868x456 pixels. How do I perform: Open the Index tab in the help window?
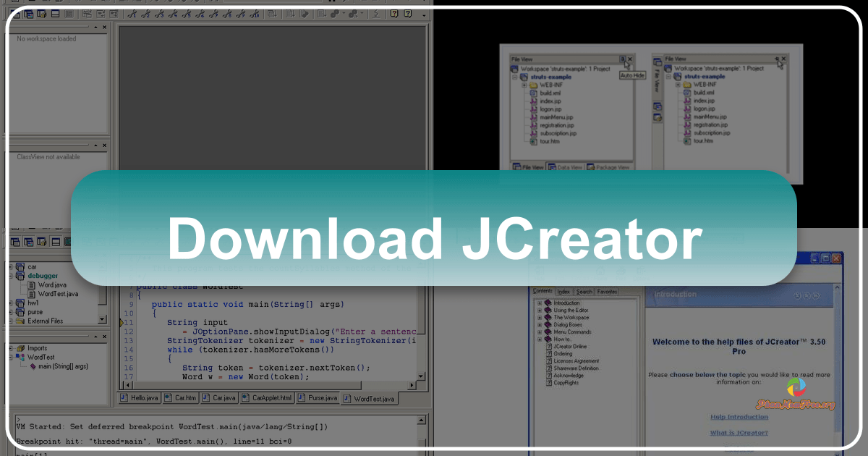coord(563,292)
